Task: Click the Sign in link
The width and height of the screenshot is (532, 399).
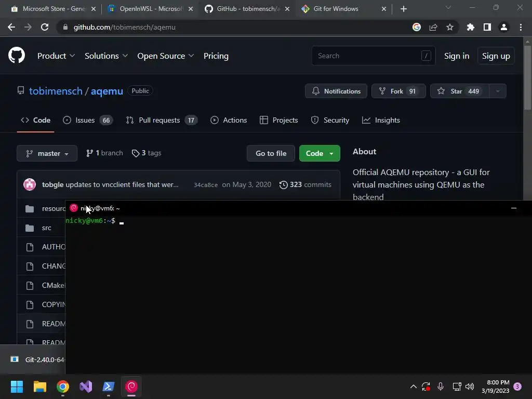Action: pos(457,56)
